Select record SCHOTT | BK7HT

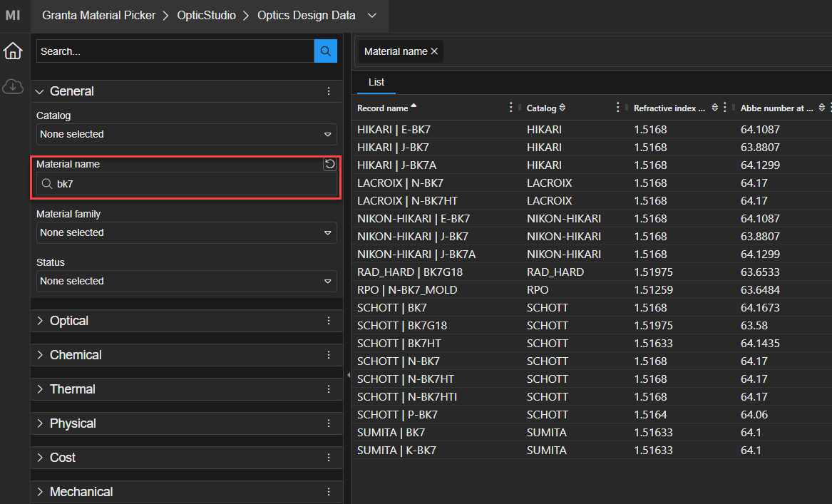pyautogui.click(x=399, y=344)
